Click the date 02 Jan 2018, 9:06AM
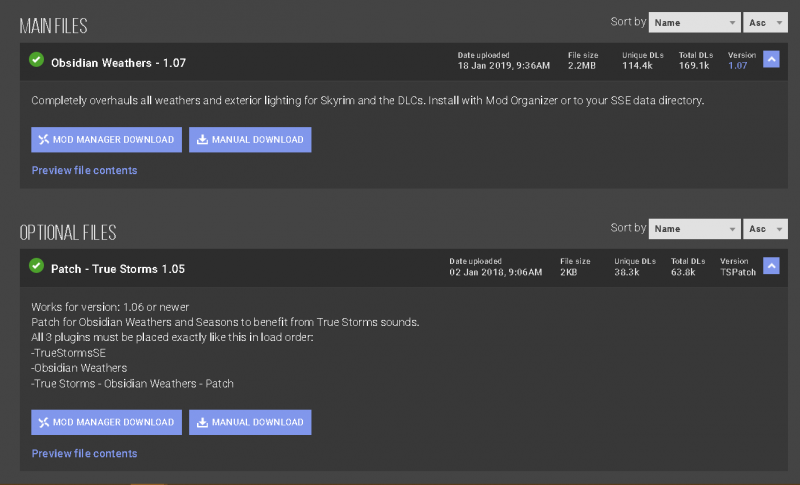Viewport: 800px width, 485px height. click(495, 272)
